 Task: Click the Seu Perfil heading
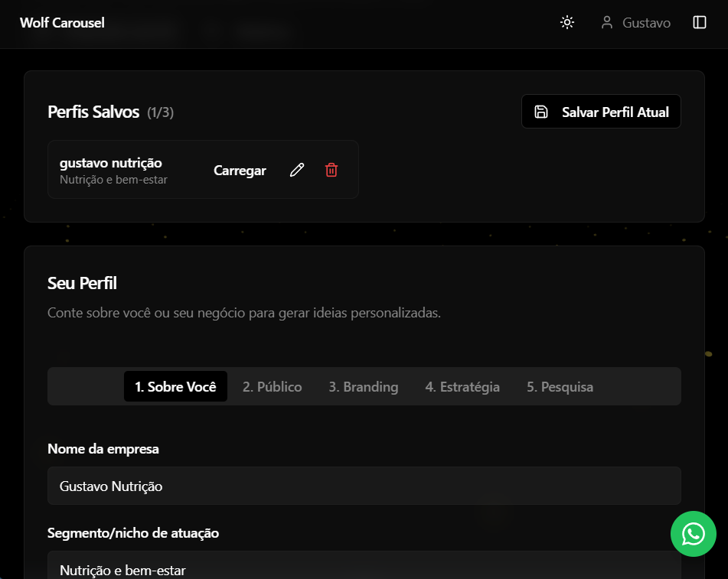click(82, 283)
